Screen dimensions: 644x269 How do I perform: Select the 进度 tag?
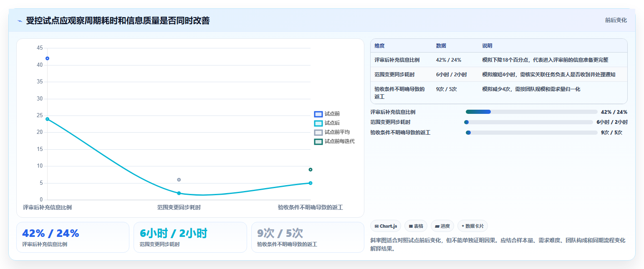pos(442,226)
